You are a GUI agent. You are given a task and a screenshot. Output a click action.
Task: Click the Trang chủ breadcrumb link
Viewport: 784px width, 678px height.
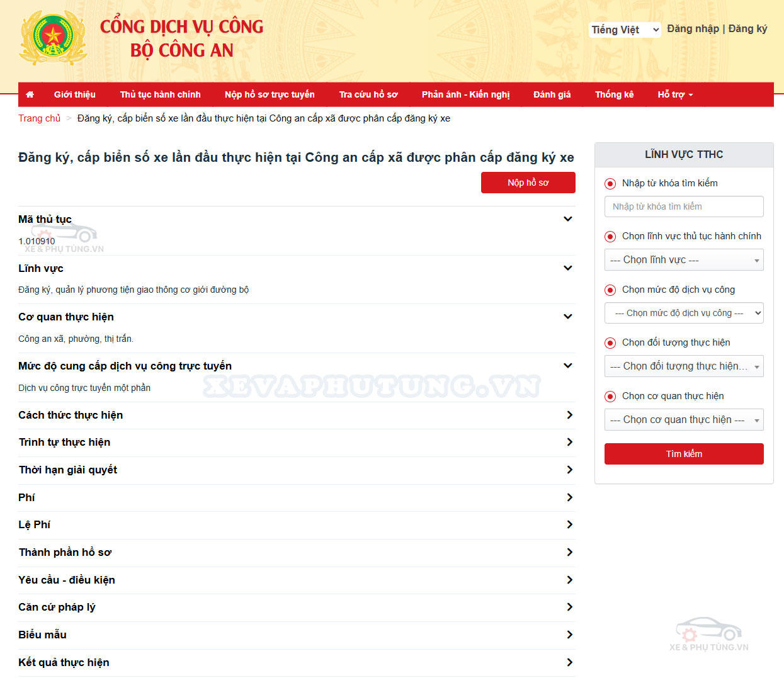point(40,118)
